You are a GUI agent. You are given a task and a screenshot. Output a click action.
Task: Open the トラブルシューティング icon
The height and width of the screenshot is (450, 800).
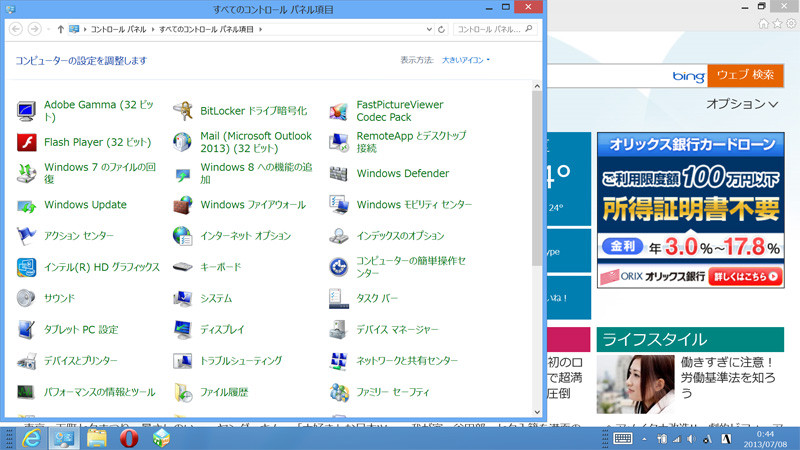click(x=182, y=361)
